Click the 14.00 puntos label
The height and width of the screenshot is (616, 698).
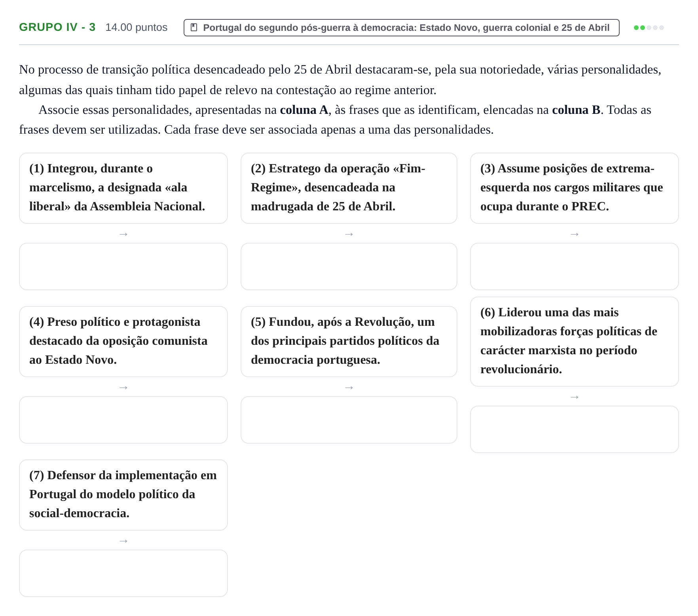tap(137, 27)
